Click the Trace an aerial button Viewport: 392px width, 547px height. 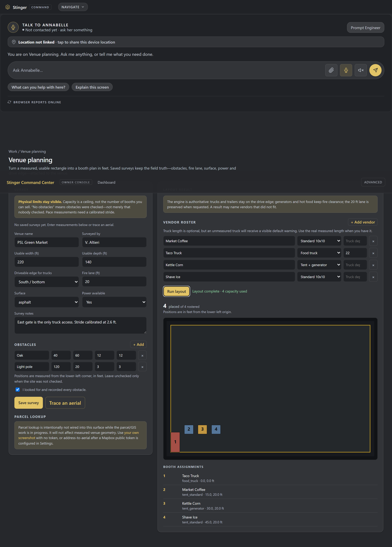[x=65, y=403]
